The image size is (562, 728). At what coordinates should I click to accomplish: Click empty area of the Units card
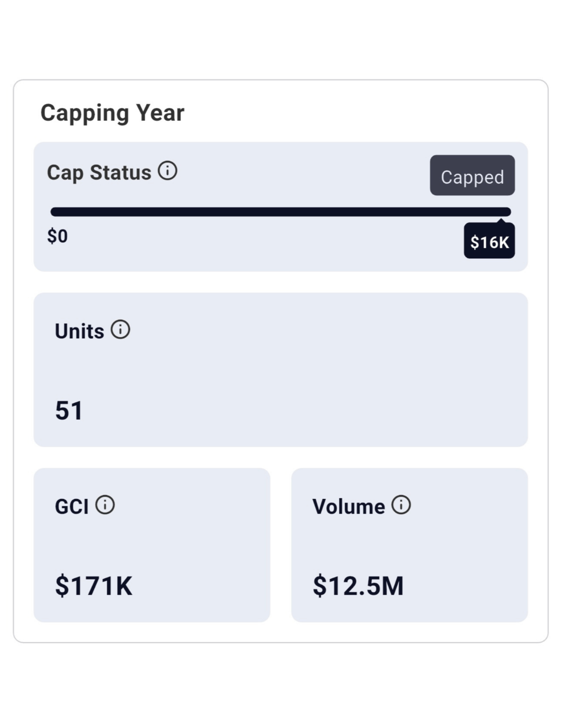329,374
